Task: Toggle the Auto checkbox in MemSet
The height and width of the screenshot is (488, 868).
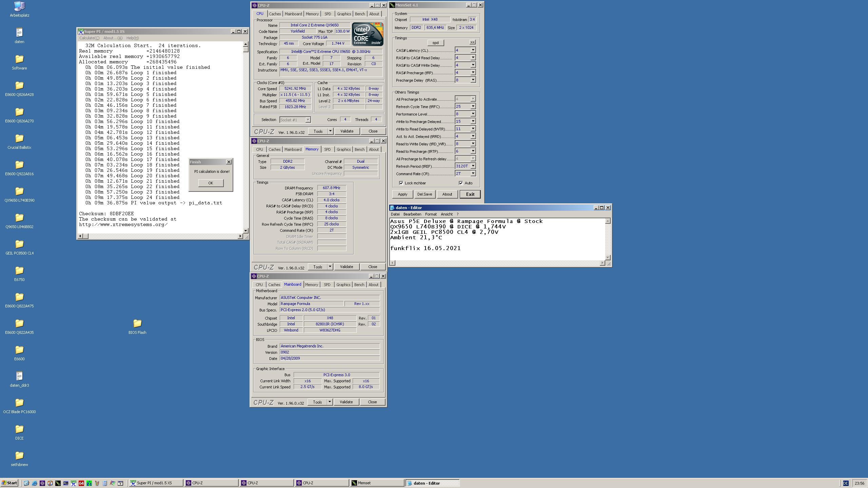Action: (461, 183)
